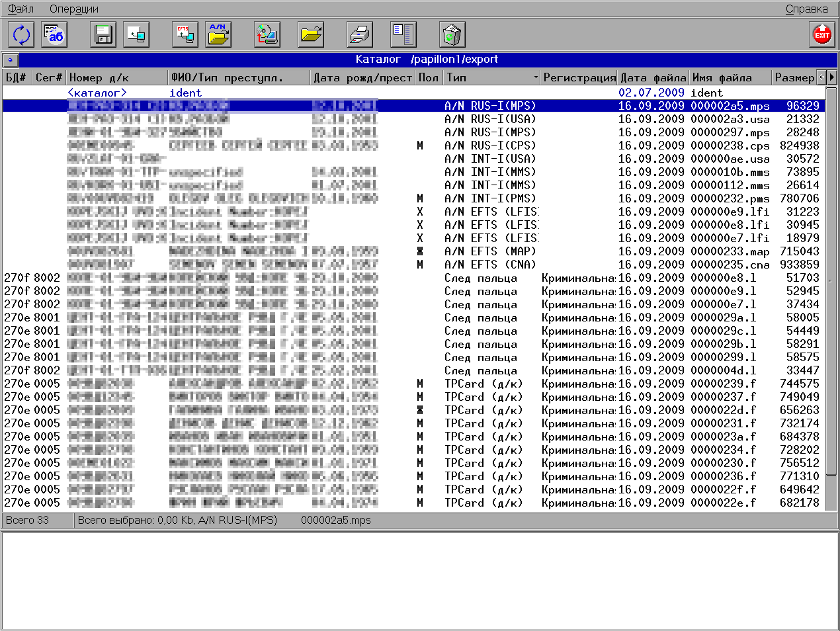
Task: Click the red EXIT icon
Action: coord(822,34)
